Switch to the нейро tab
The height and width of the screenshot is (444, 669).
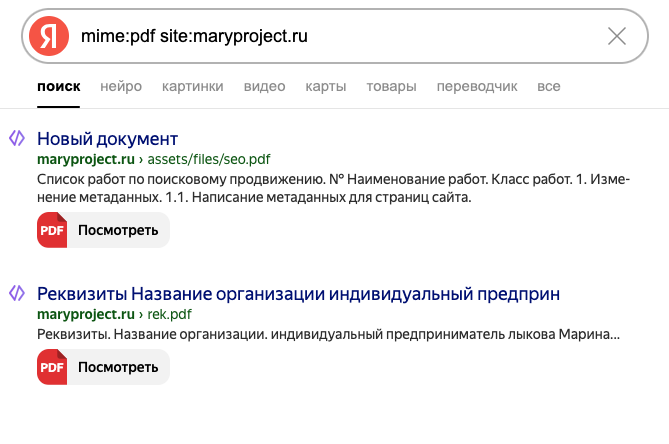121,86
